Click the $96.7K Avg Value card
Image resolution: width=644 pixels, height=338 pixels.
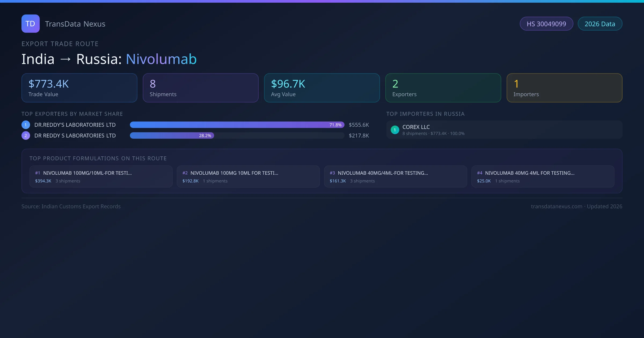(x=322, y=88)
